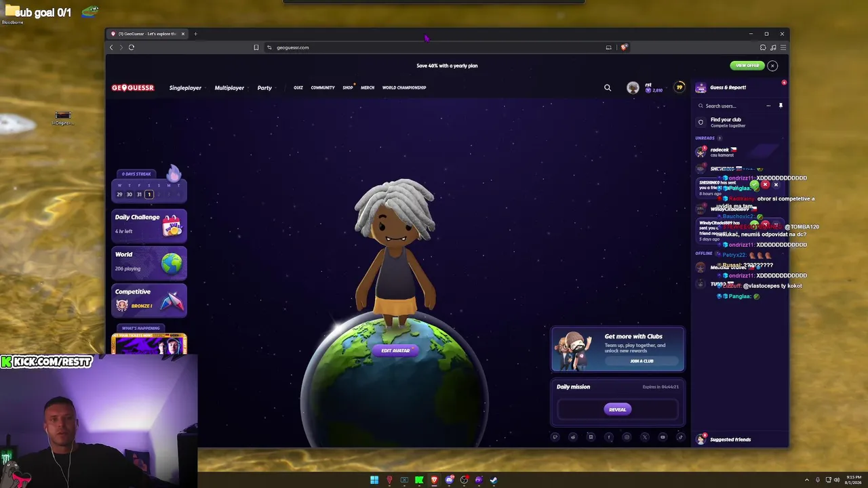Screen dimensions: 868x488
Task: Go to the Quiz page
Action: point(298,87)
